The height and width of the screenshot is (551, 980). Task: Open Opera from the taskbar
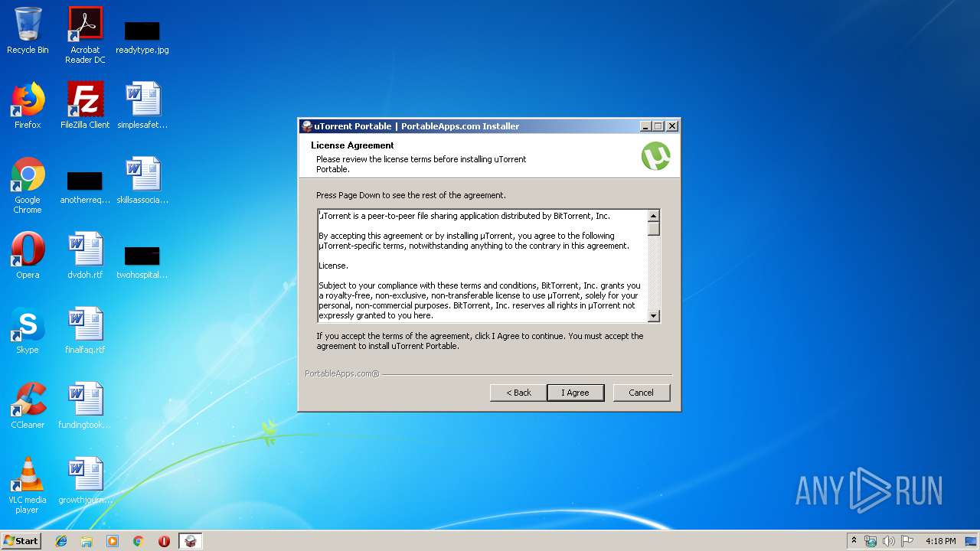[x=164, y=541]
